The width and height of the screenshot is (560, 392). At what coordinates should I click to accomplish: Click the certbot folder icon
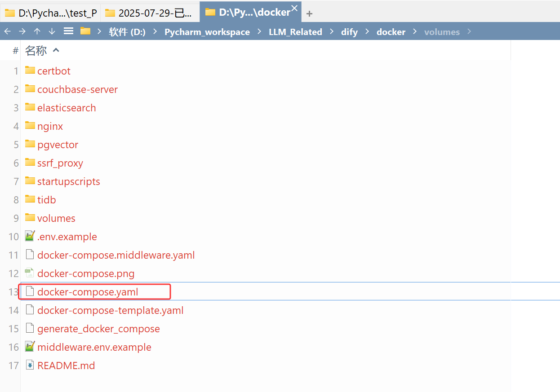point(30,70)
